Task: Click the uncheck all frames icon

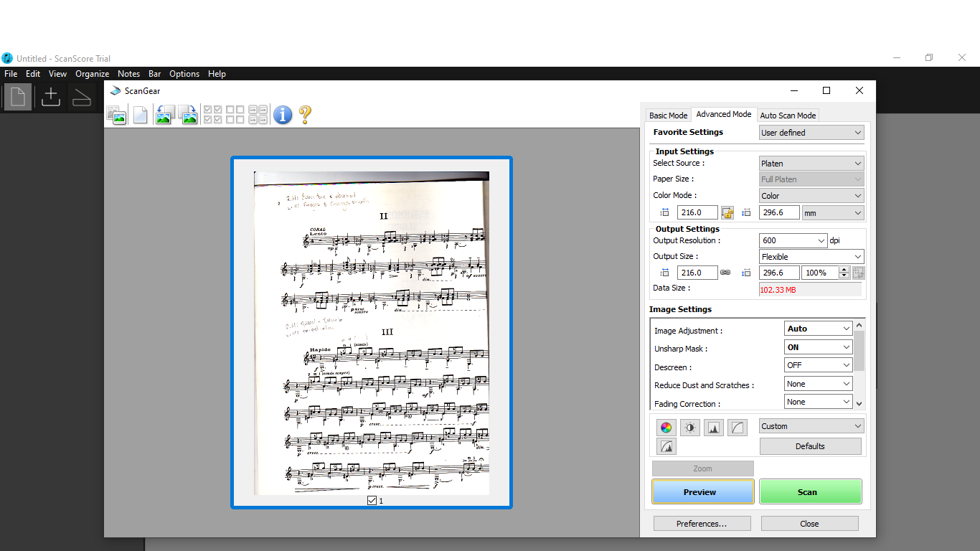Action: point(235,115)
